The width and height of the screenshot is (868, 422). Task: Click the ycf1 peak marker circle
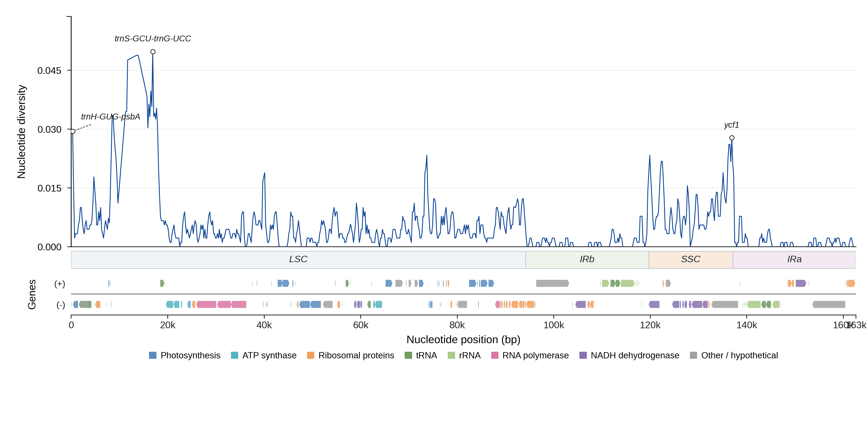pos(732,138)
